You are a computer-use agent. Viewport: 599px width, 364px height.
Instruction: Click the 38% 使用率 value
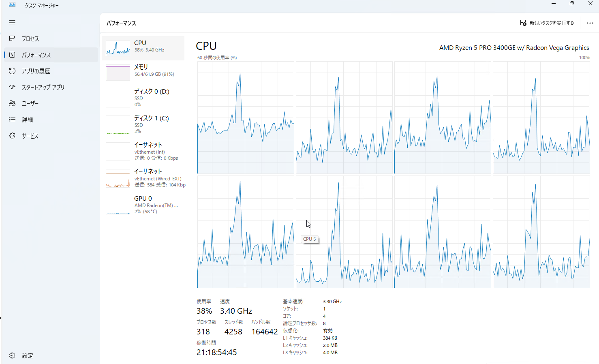tap(204, 311)
